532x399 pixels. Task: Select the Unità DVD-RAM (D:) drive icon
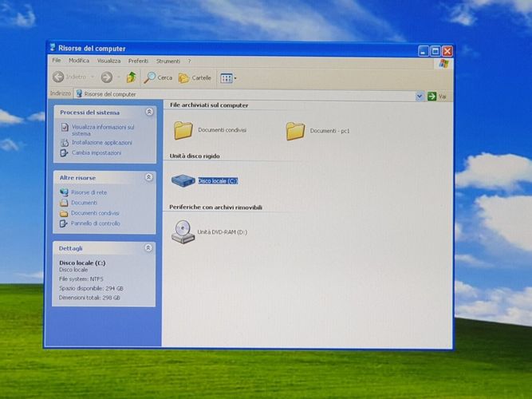coord(183,232)
